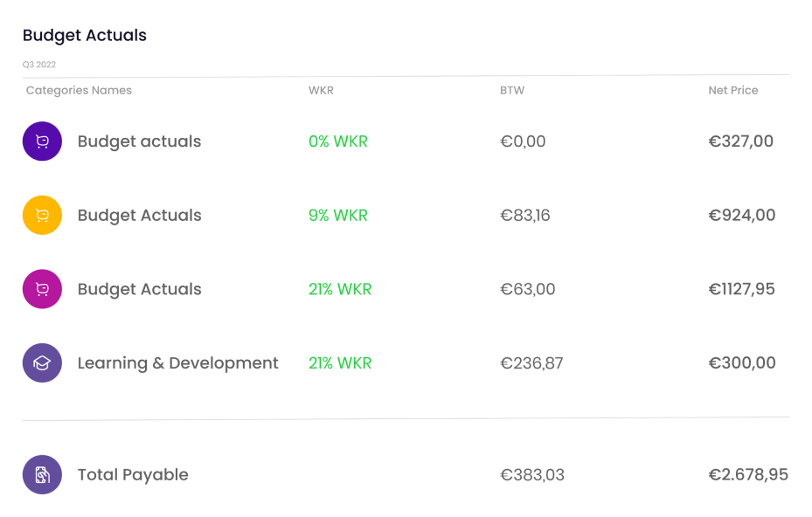
Task: Click the 0% WKR label
Action: pos(338,141)
